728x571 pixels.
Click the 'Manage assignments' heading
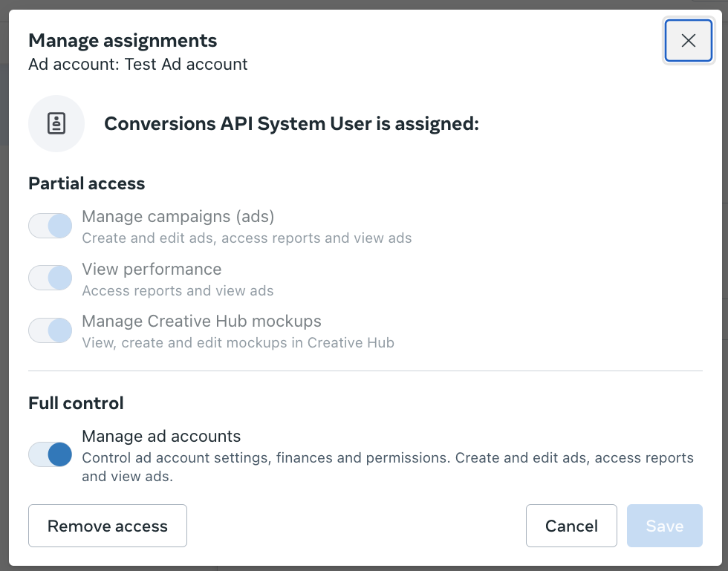(x=123, y=40)
